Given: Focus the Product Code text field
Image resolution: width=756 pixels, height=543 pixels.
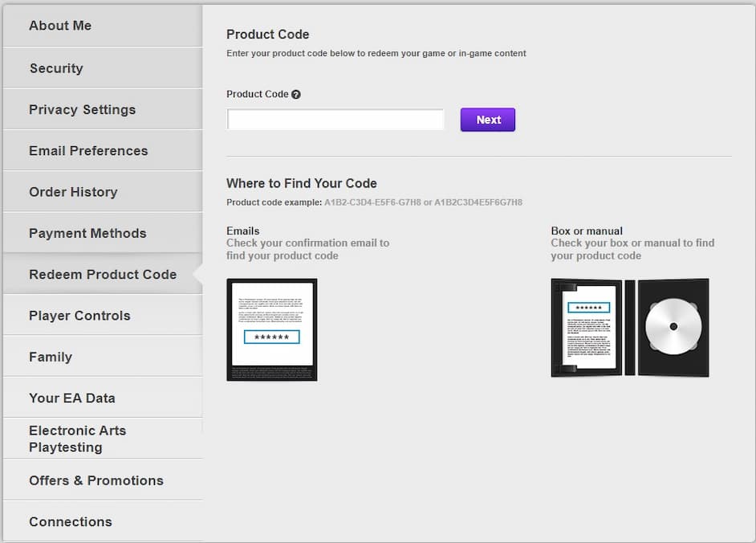Looking at the screenshot, I should pos(335,120).
